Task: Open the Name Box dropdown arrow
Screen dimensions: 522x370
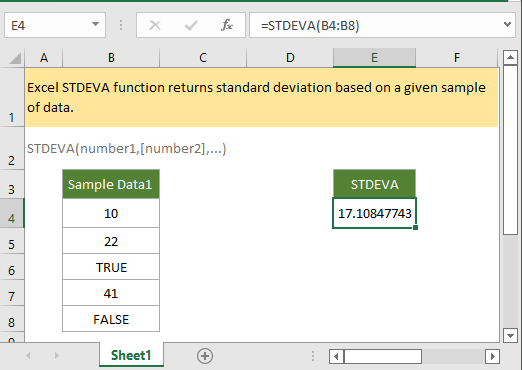Action: (95, 24)
